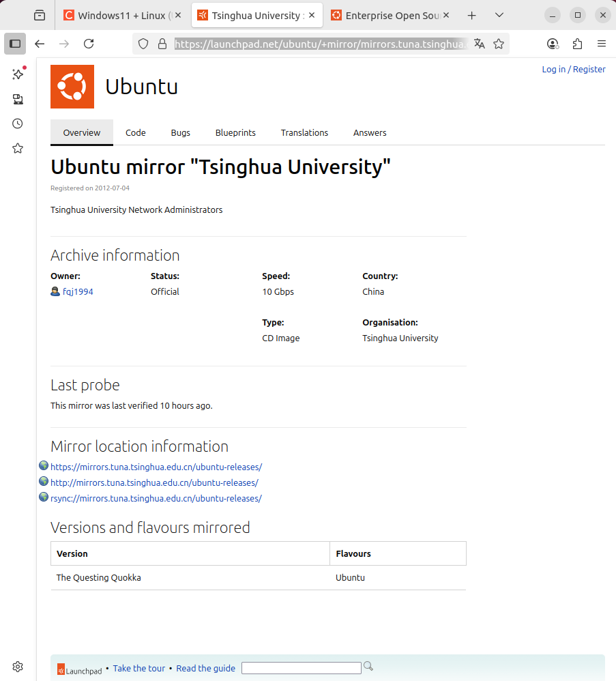Screen dimensions: 616x681
Task: Open the Bugs tab
Action: point(181,132)
